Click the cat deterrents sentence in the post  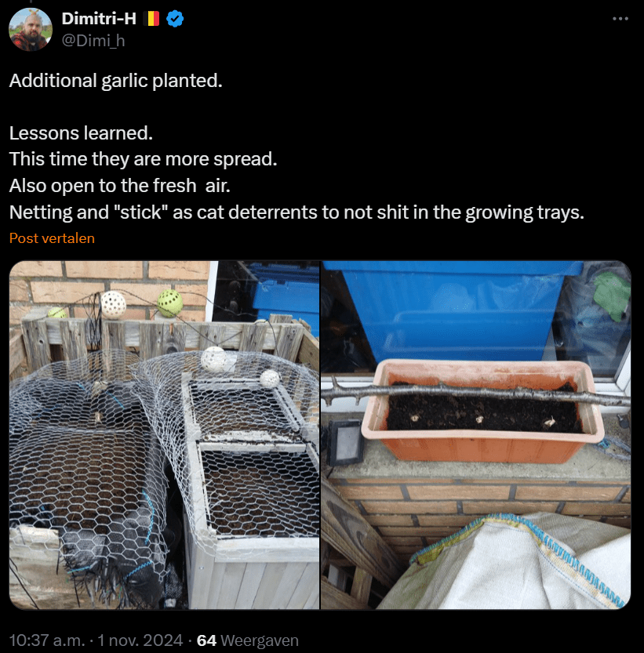297,212
